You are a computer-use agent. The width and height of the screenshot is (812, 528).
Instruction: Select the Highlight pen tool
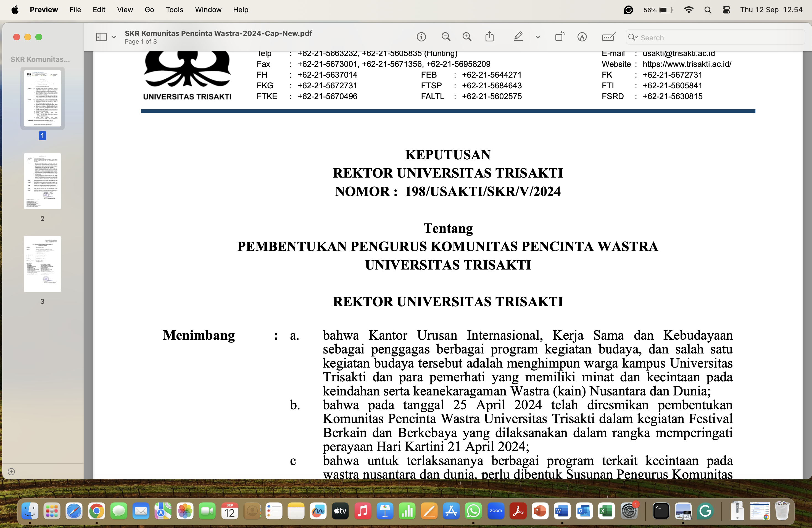518,36
